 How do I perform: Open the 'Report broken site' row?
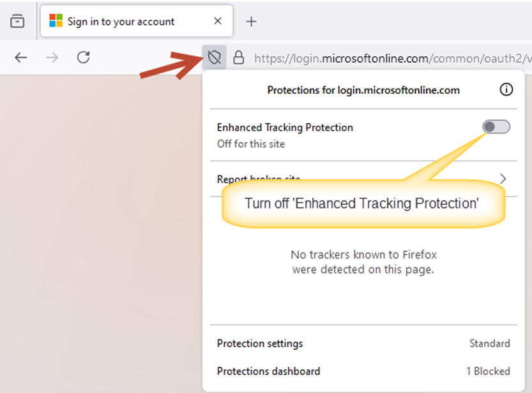pos(363,179)
